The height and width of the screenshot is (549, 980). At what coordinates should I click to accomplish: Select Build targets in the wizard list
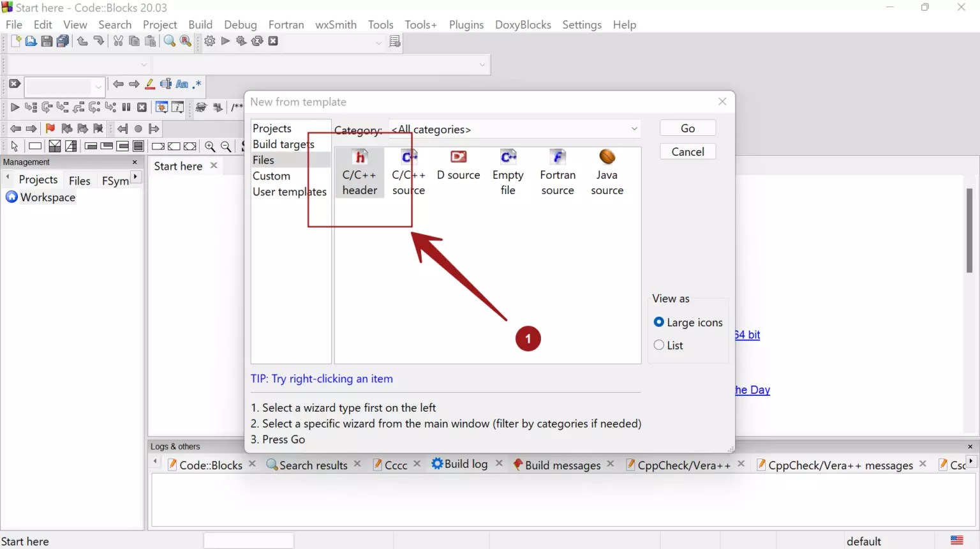click(284, 144)
